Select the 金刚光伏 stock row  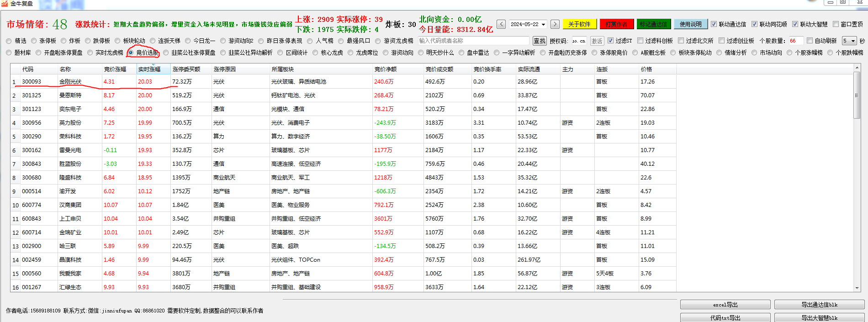(344, 82)
